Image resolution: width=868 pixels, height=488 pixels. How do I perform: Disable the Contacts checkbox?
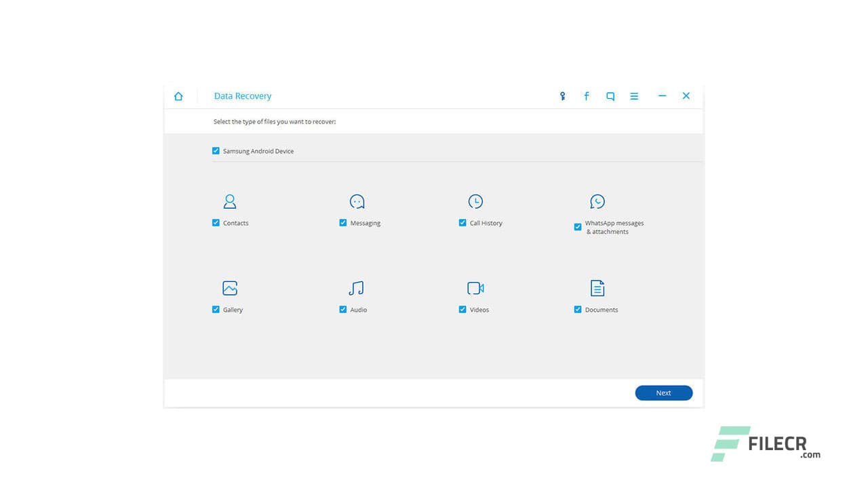216,222
